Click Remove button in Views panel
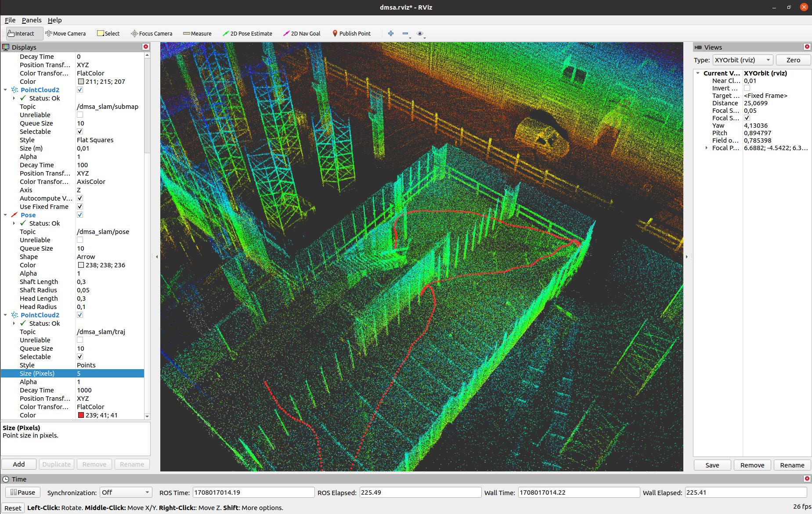The width and height of the screenshot is (812, 514). 752,465
